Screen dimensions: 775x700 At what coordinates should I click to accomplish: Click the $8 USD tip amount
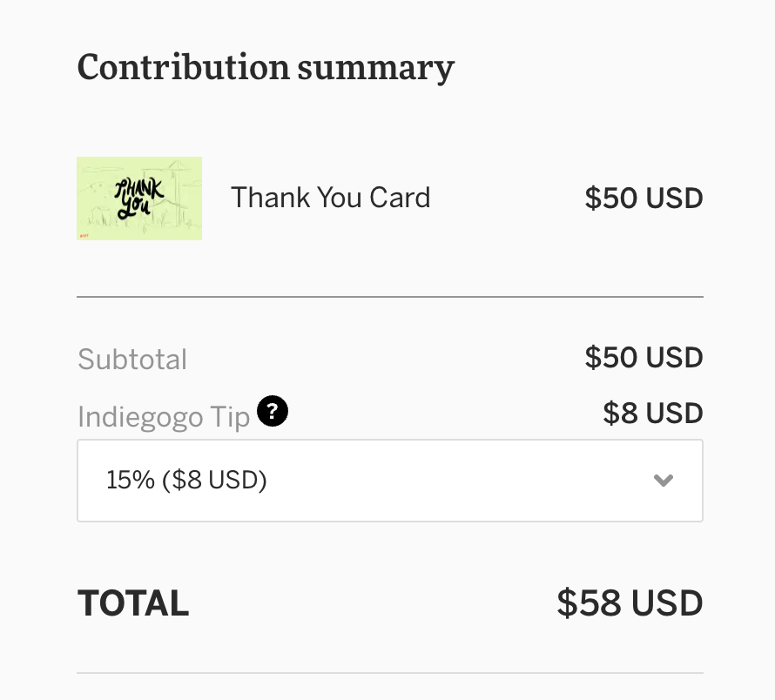tap(653, 413)
